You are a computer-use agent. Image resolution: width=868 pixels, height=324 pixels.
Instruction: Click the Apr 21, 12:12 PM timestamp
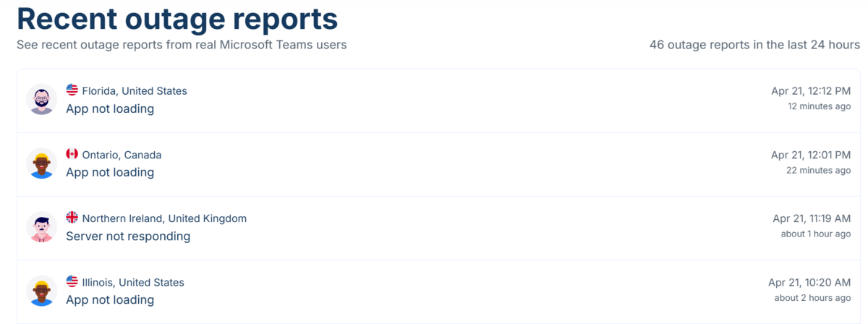click(811, 91)
